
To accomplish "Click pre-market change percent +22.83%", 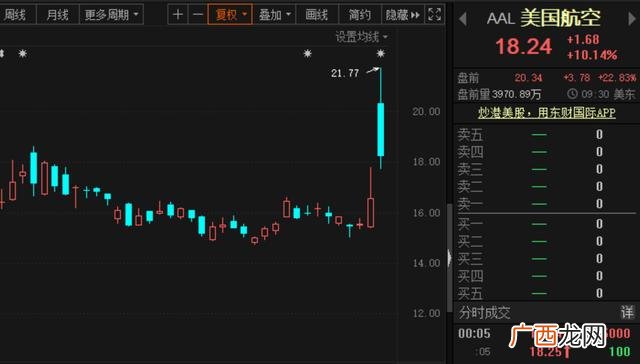I will pyautogui.click(x=617, y=78).
